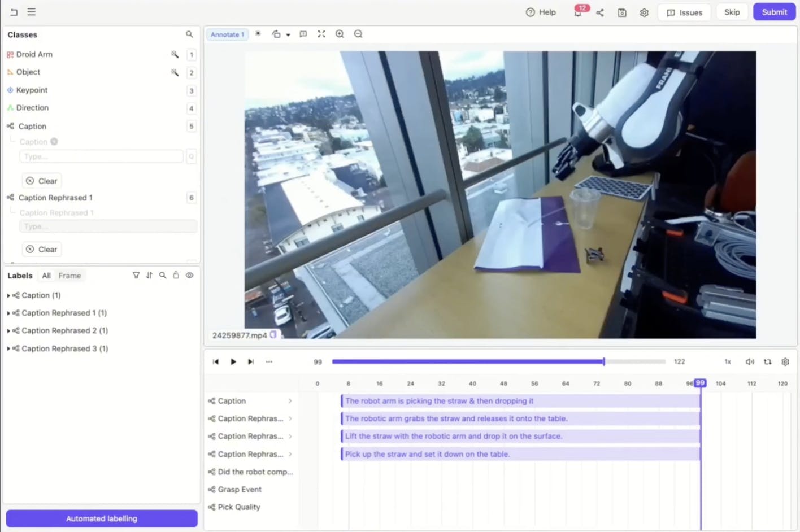The image size is (800, 532).
Task: Click the fit-to-screen expand icon
Action: click(321, 34)
